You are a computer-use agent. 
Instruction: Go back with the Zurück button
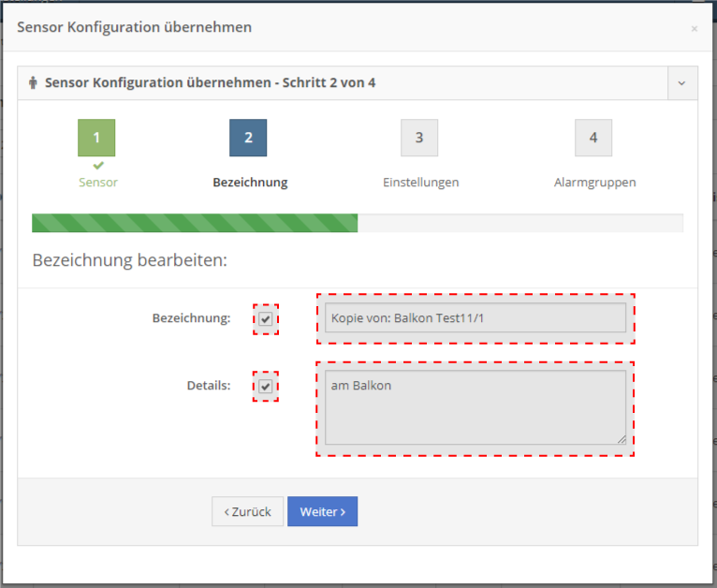(247, 511)
